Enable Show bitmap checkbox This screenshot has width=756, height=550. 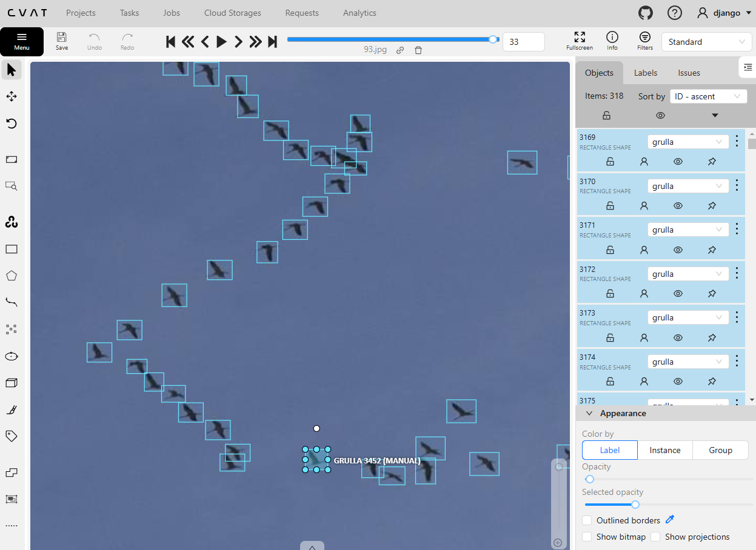[587, 537]
